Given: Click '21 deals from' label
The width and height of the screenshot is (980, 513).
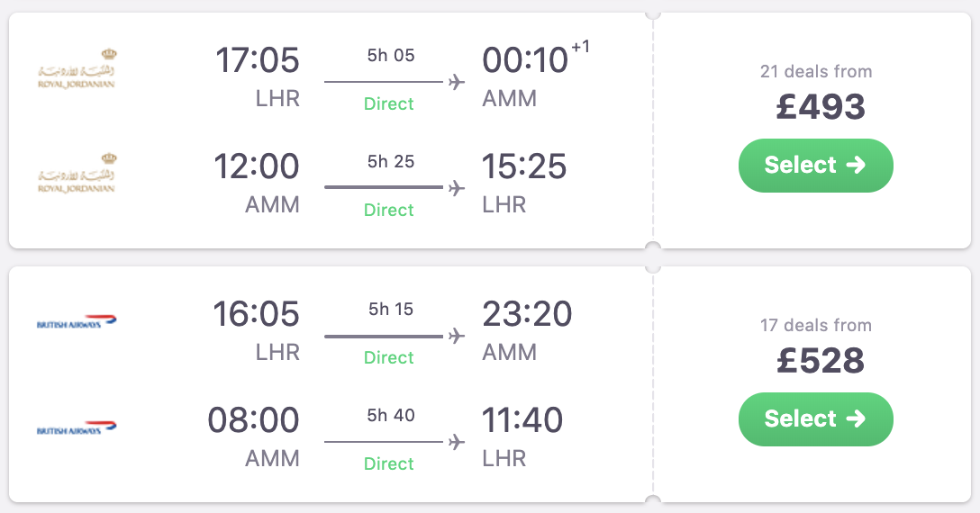Looking at the screenshot, I should (816, 72).
